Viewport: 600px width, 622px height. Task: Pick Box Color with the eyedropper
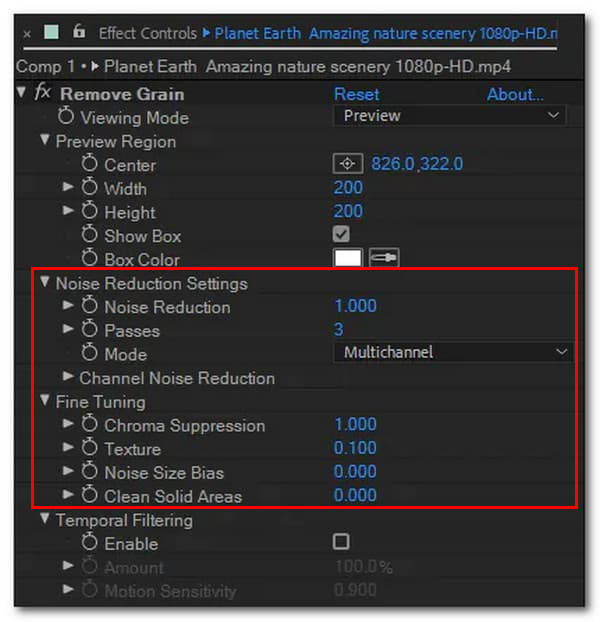click(384, 258)
